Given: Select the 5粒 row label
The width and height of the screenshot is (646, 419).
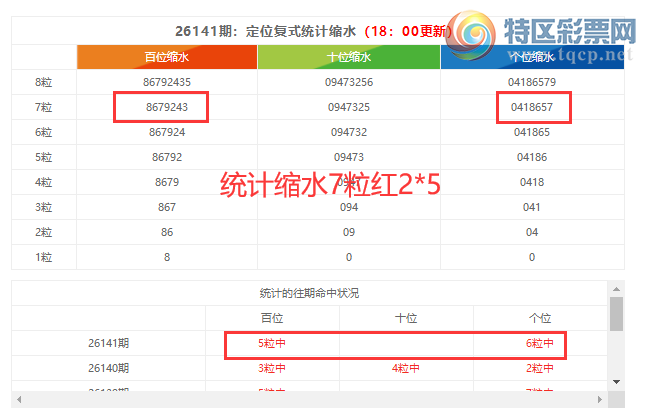Looking at the screenshot, I should (44, 157).
